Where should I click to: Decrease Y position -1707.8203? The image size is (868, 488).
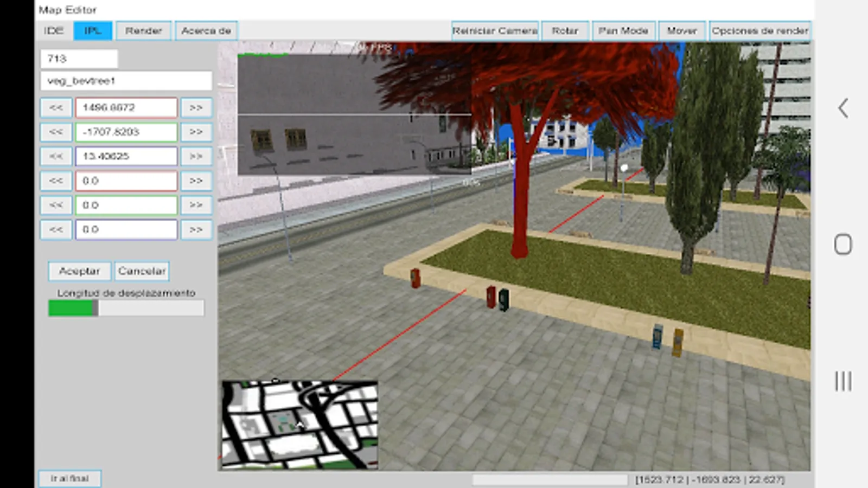pos(56,132)
